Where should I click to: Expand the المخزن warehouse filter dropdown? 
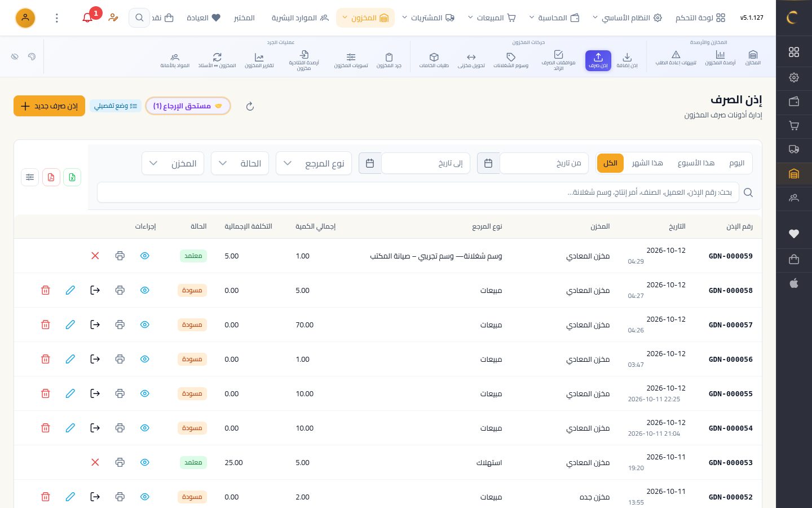(173, 164)
